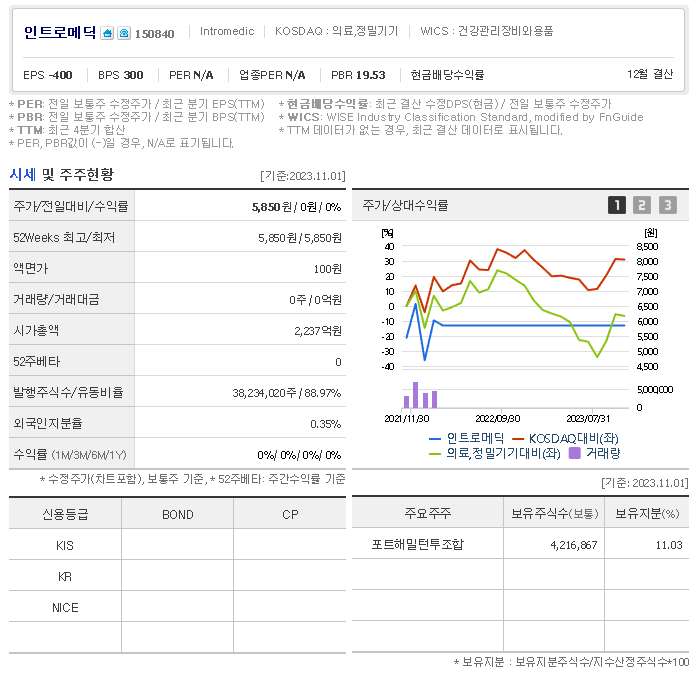Click the [기준:2023.11.01] date above price table

[303, 176]
